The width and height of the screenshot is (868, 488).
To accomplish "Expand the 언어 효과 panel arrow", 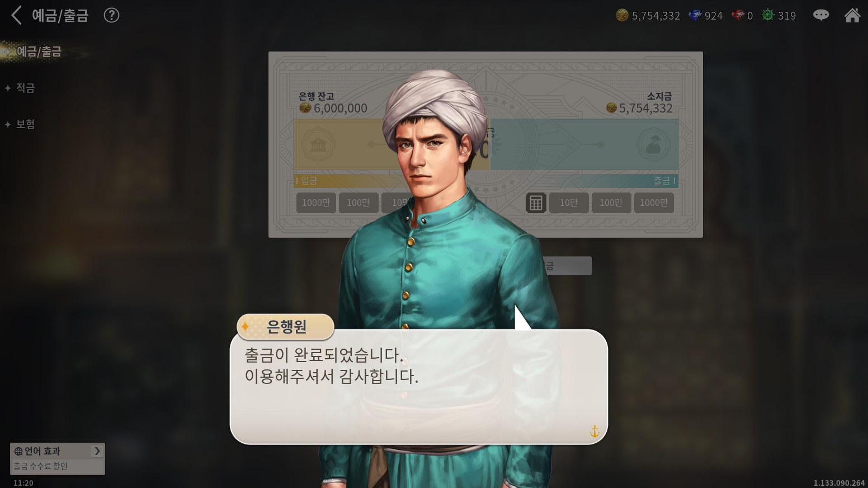I will [x=97, y=451].
